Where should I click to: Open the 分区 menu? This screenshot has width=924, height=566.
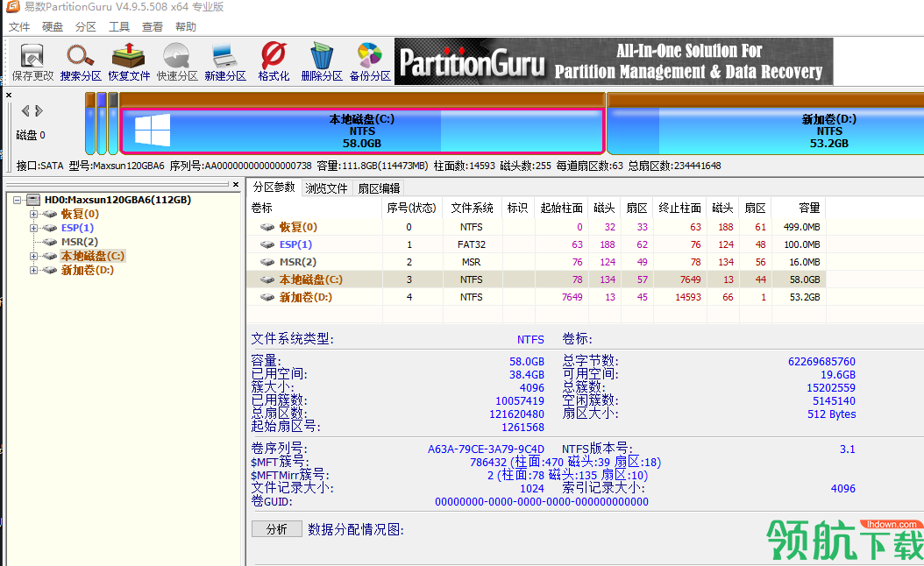(x=85, y=27)
